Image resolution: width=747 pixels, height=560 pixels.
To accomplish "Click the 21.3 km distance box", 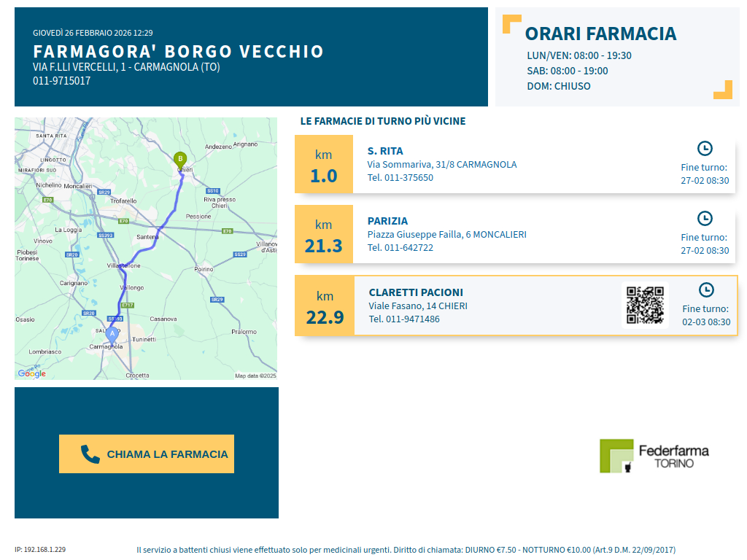I will pos(324,234).
